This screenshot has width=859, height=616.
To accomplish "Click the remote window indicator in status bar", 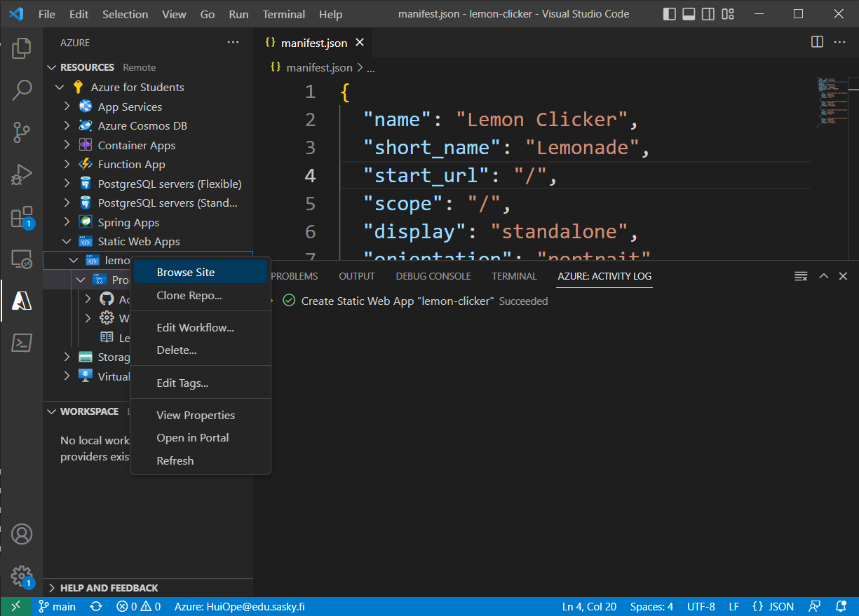I will tap(15, 607).
